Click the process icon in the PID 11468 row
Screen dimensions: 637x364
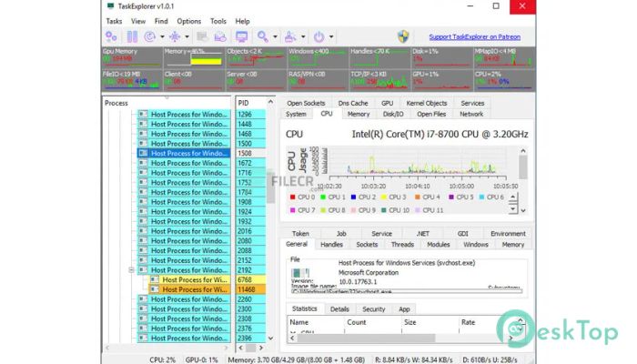(x=155, y=289)
